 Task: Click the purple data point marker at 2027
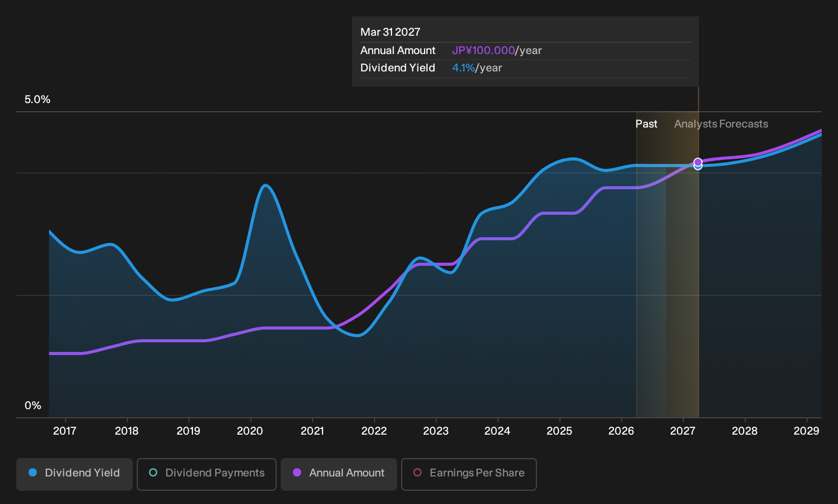tap(698, 162)
